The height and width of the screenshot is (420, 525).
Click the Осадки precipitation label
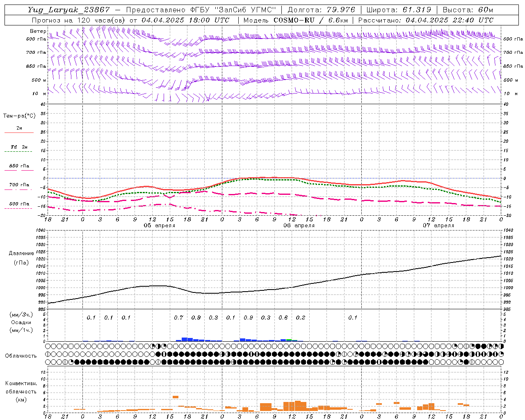click(x=21, y=322)
